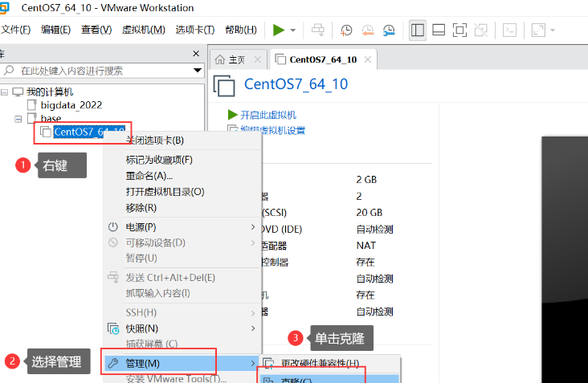The height and width of the screenshot is (383, 588).
Task: Take a snapshot using the clock-plus icon
Action: pyautogui.click(x=345, y=31)
